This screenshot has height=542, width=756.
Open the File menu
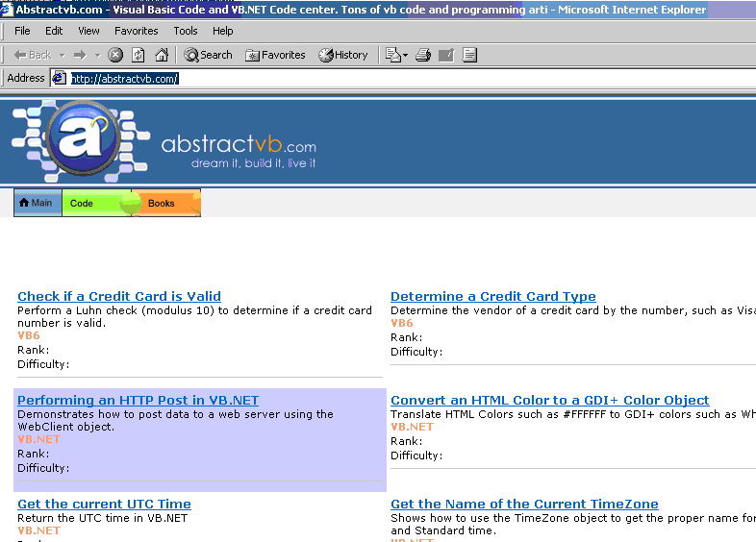point(22,31)
